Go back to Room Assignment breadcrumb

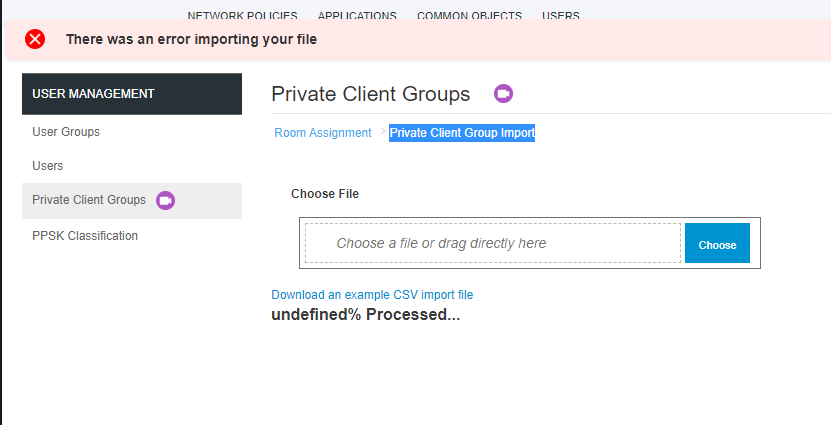coord(323,133)
